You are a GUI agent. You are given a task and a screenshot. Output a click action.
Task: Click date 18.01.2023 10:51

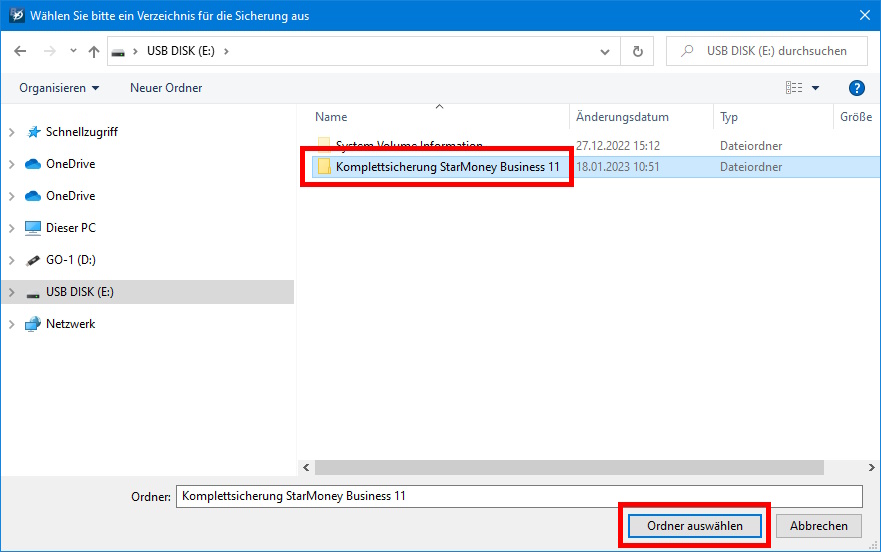(617, 167)
